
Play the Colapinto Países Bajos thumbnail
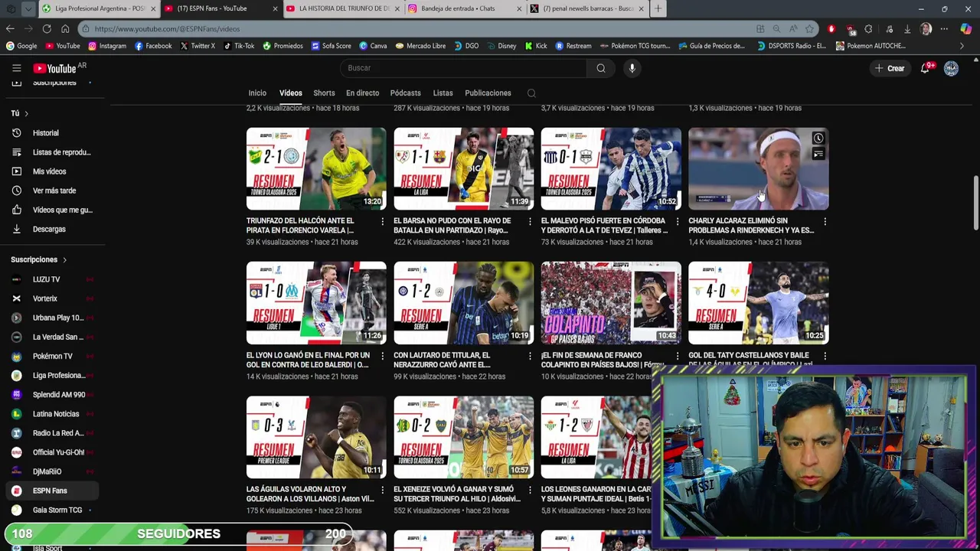[611, 303]
